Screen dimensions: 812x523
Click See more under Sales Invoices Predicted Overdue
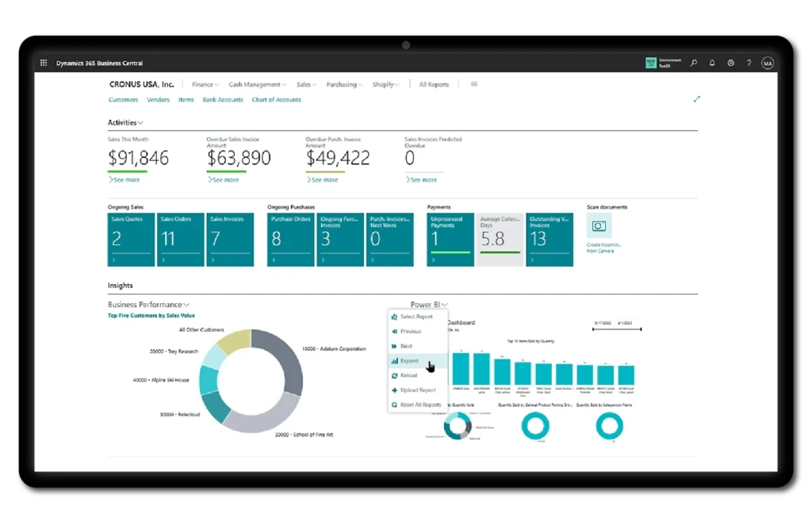[422, 180]
